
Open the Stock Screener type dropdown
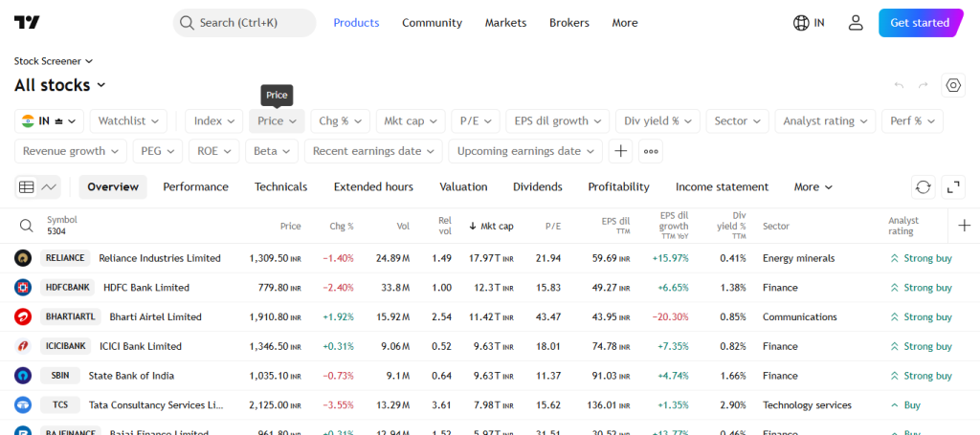pos(54,61)
